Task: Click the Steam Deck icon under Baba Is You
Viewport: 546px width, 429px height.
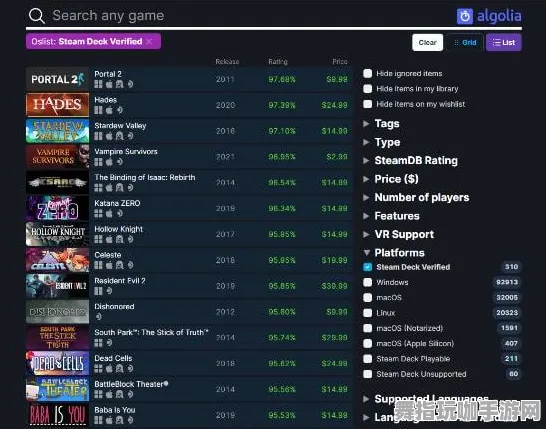Action: [130, 420]
